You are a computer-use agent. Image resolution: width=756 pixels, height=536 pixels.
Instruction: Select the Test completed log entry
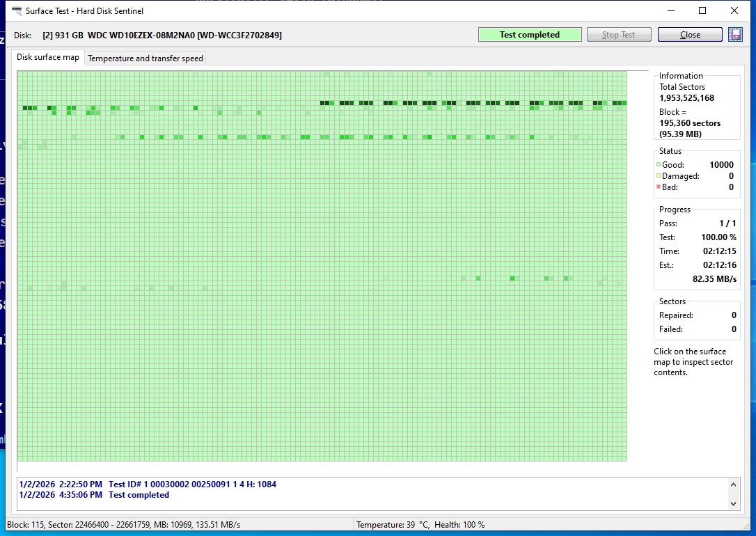pos(94,495)
